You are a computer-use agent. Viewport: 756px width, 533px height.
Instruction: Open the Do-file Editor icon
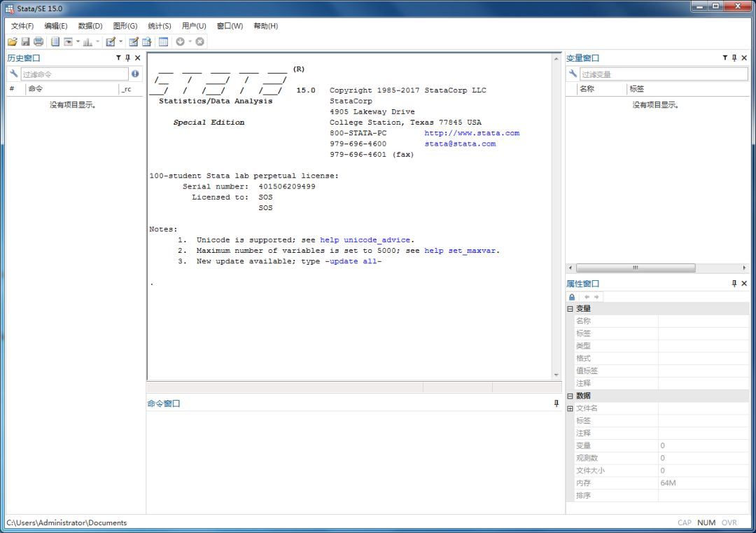coord(111,42)
